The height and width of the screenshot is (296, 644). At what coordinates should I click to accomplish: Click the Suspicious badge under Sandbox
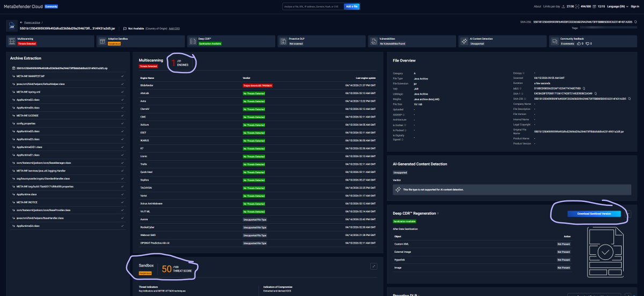(x=145, y=273)
